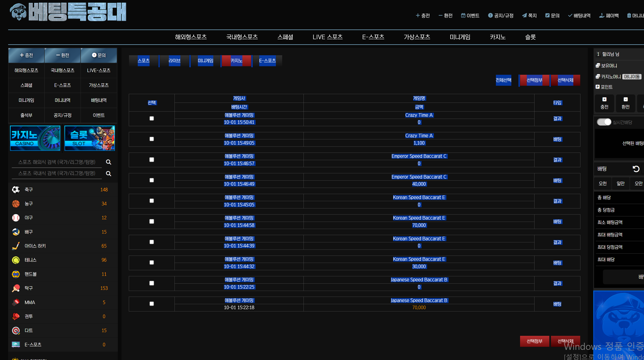The image size is (644, 360).
Task: Click the 머니이동 button next to 카지노머니
Action: point(631,77)
